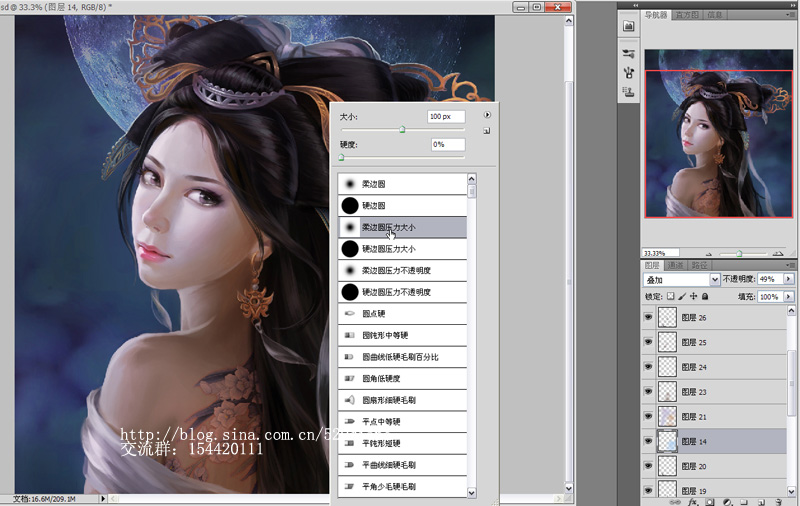The width and height of the screenshot is (800, 506).
Task: Open the opacity (不透明度) slider arrow
Action: coord(789,279)
